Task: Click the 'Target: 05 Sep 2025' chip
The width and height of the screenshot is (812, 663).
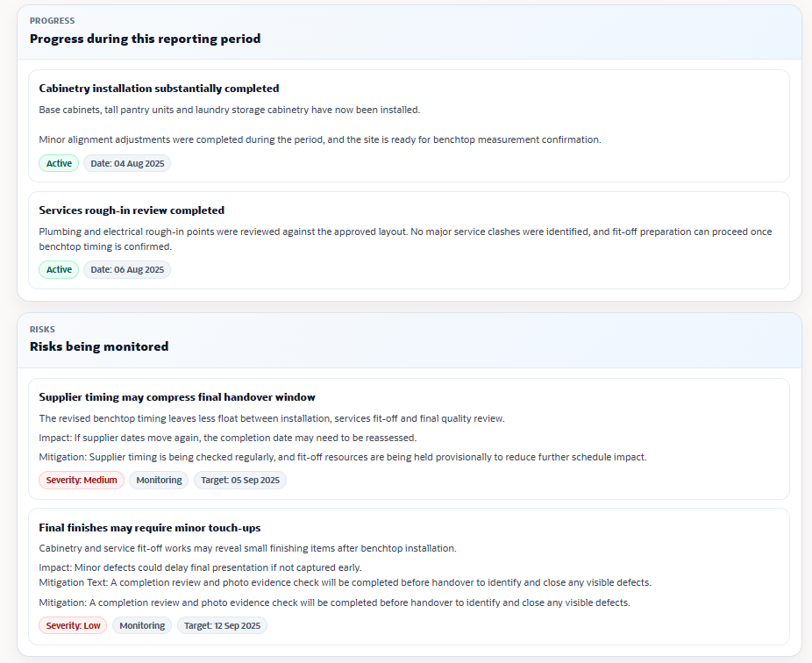Action: coord(240,481)
